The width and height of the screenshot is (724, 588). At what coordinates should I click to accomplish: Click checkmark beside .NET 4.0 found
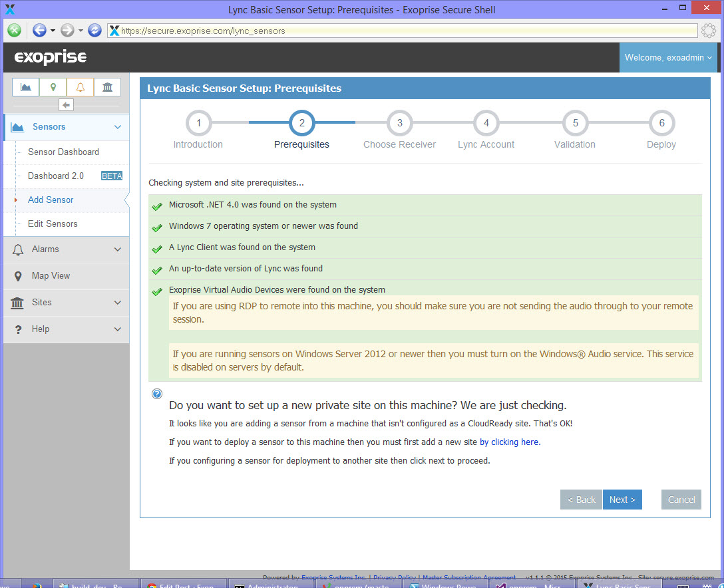point(157,206)
